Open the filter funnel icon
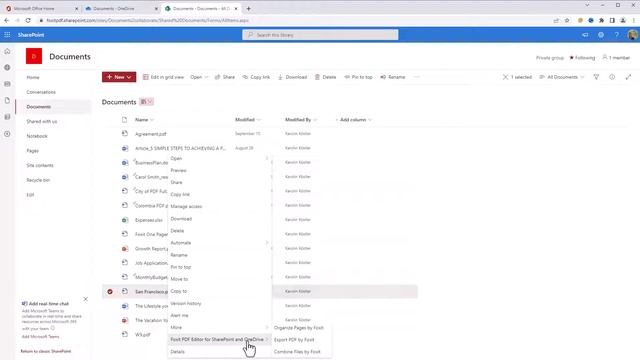Viewport: 640px width, 360px height. [x=596, y=77]
